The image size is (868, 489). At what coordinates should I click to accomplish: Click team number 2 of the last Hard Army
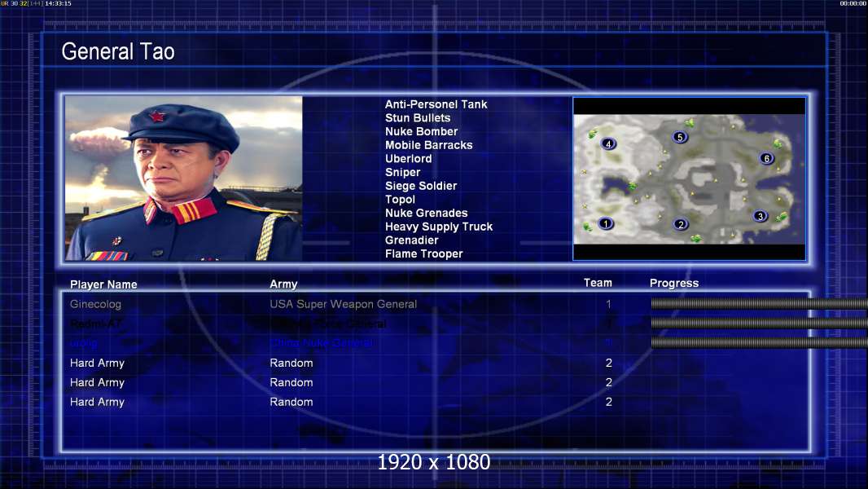[608, 402]
